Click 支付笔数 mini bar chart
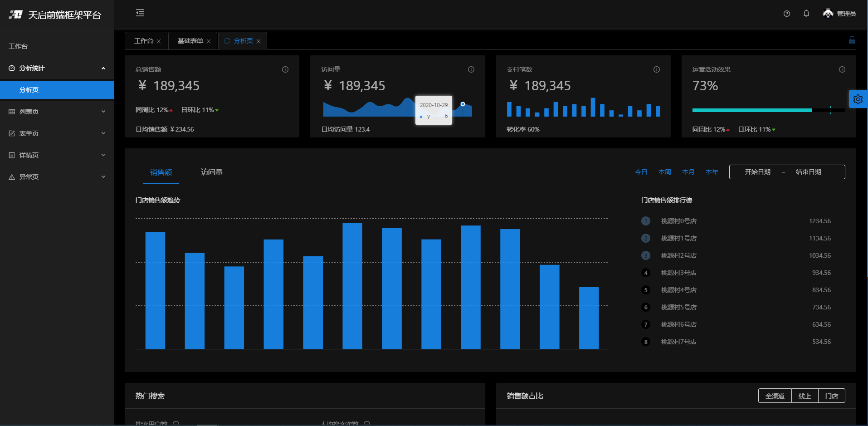The width and height of the screenshot is (868, 426). [583, 107]
